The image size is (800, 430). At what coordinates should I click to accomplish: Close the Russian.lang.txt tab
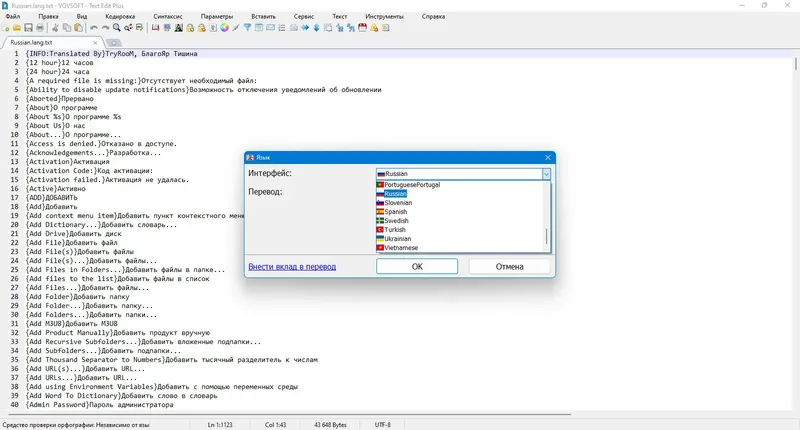(x=95, y=43)
